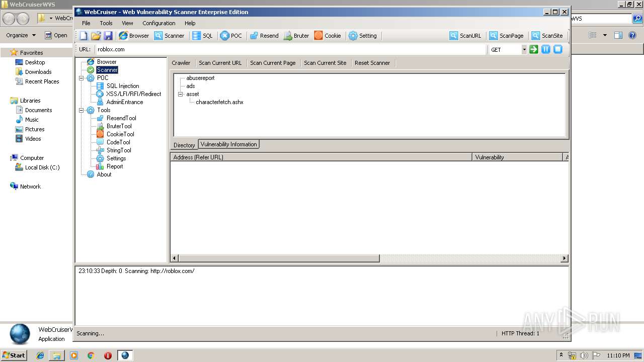Open Local Disk (C:) in Explorer
This screenshot has height=362, width=644.
coord(42,167)
